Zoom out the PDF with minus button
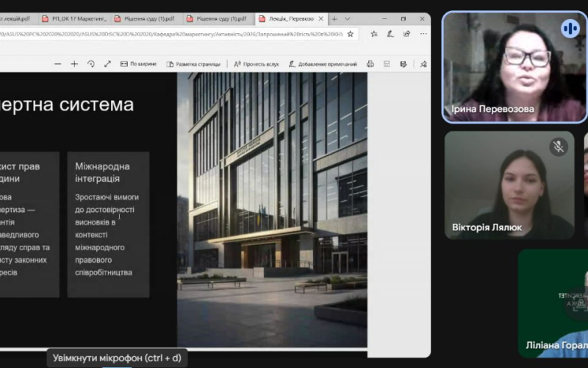Image resolution: width=588 pixels, height=368 pixels. [x=58, y=64]
